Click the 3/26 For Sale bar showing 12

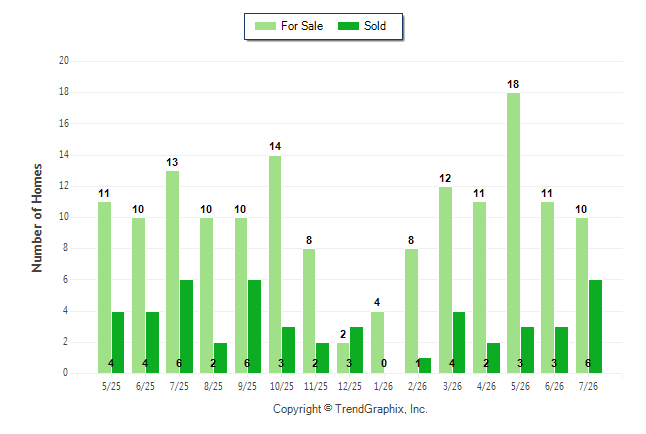coord(445,280)
